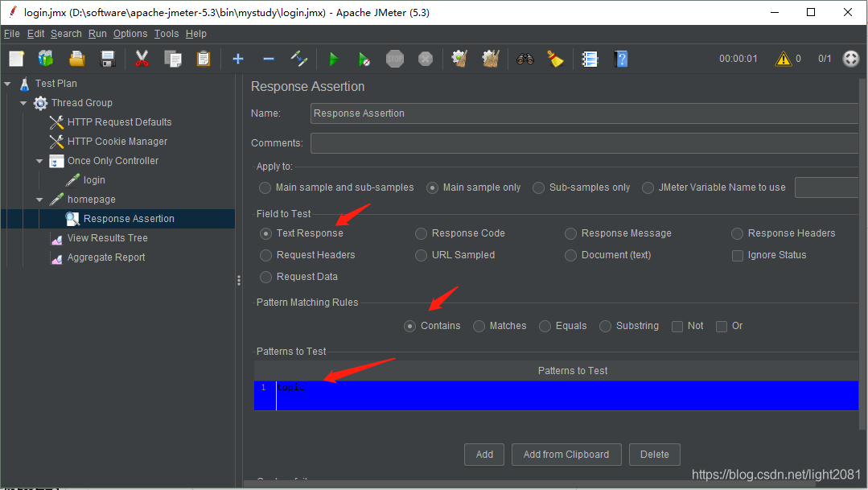Viewport: 868px width, 490px height.
Task: Click Start no pauses icon
Action: click(x=364, y=59)
